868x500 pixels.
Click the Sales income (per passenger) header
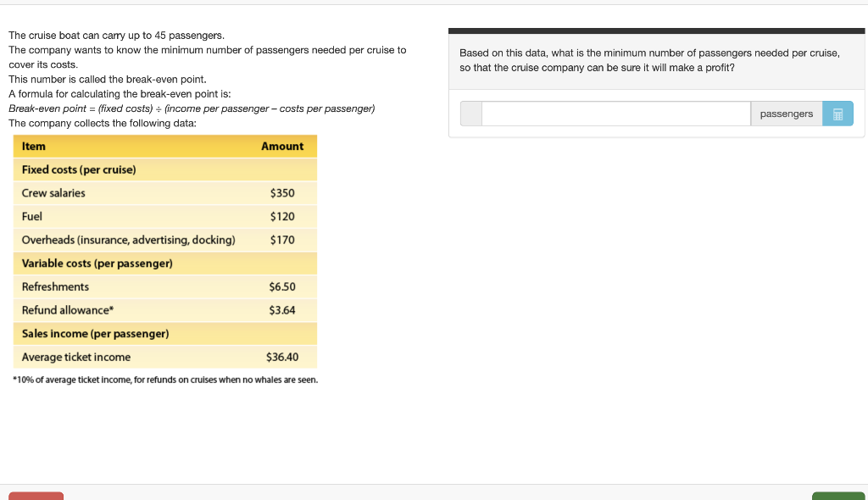[x=164, y=333]
